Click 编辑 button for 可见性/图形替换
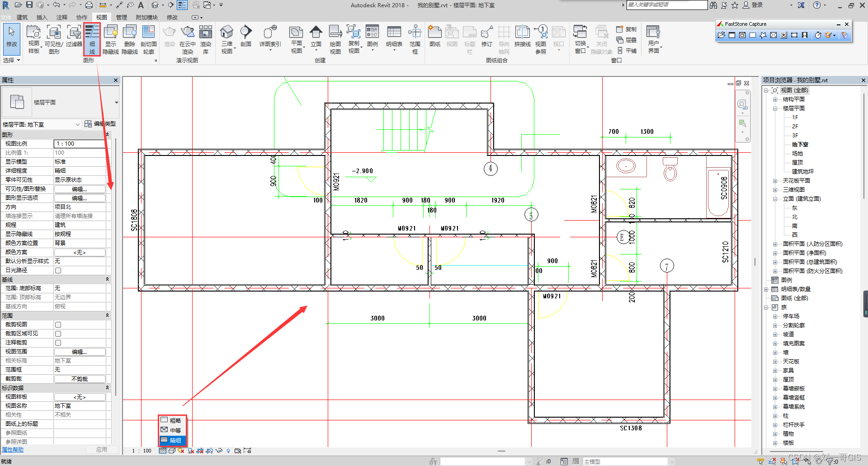The width and height of the screenshot is (868, 466). pyautogui.click(x=80, y=189)
